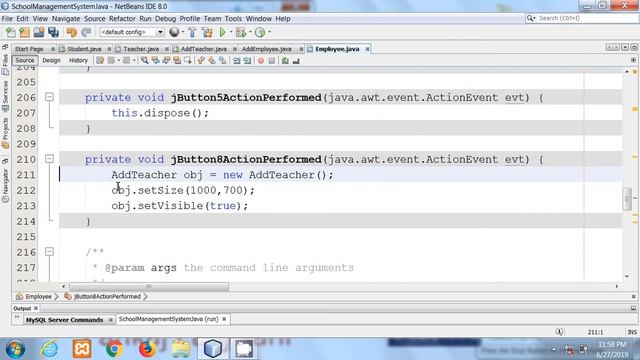Collapse the jButton8ActionPerformed method fold
Image resolution: width=640 pixels, height=360 pixels.
[x=49, y=159]
